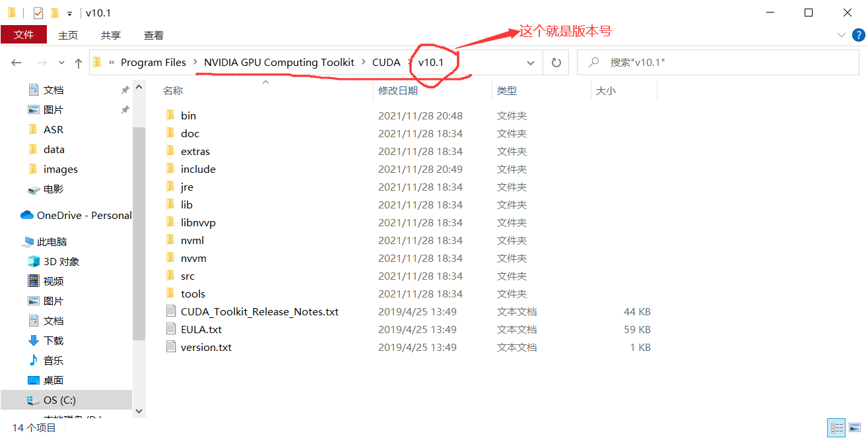Open 下载 in the navigation pane
The image size is (868, 438).
[46, 340]
